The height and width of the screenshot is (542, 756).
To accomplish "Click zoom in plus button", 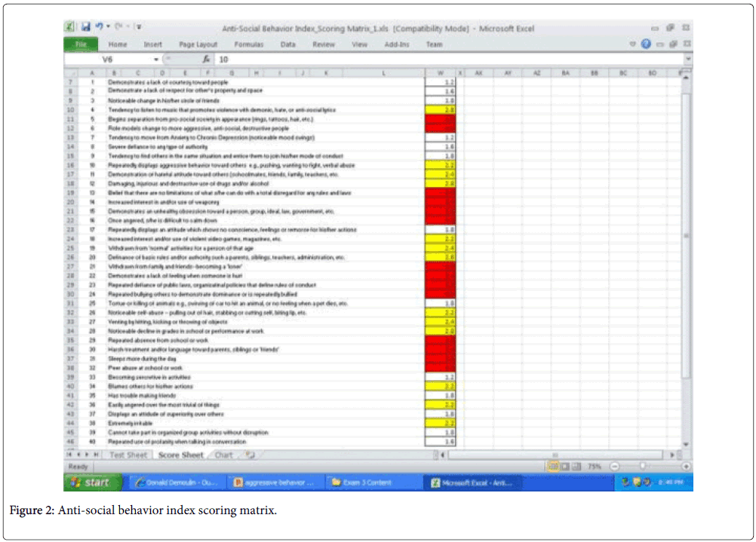I will click(685, 467).
